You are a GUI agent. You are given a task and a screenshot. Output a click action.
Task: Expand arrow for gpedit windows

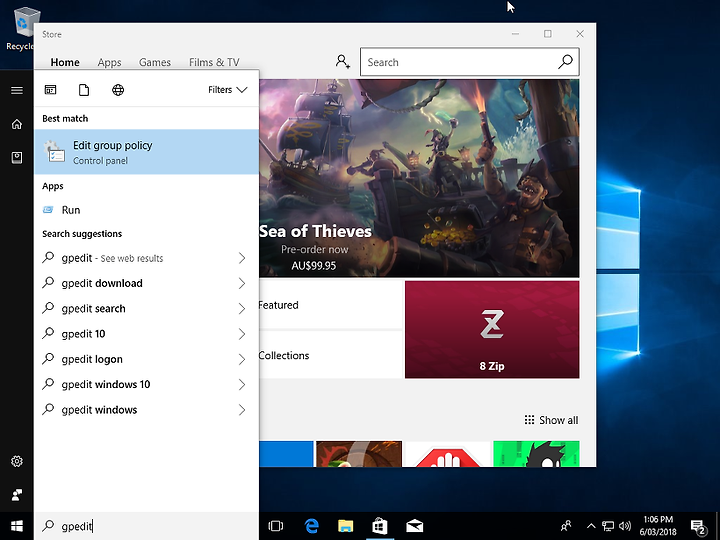242,410
